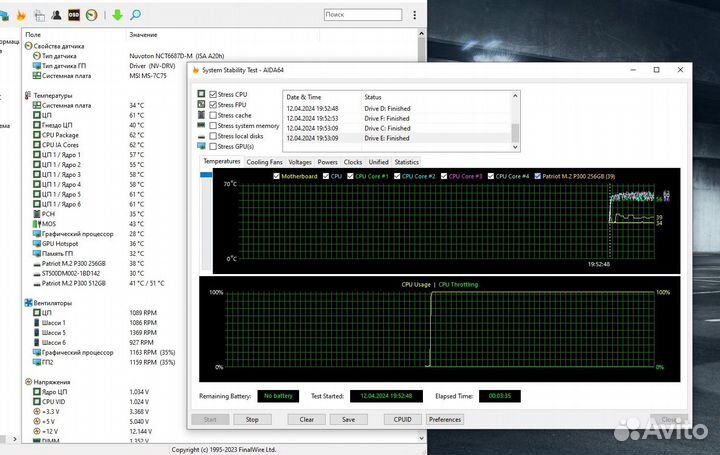Click the magnifier search toolbar icon
This screenshot has width=720, height=455.
pos(135,15)
